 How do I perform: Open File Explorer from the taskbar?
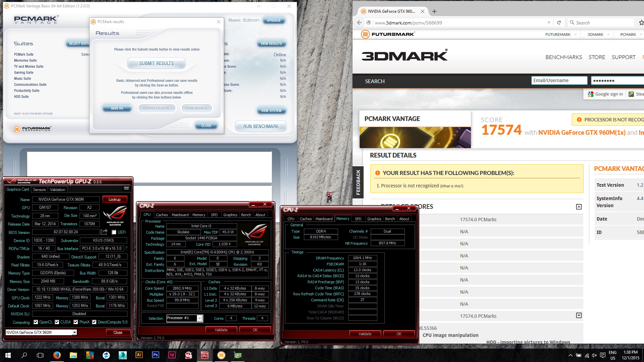[x=73, y=355]
